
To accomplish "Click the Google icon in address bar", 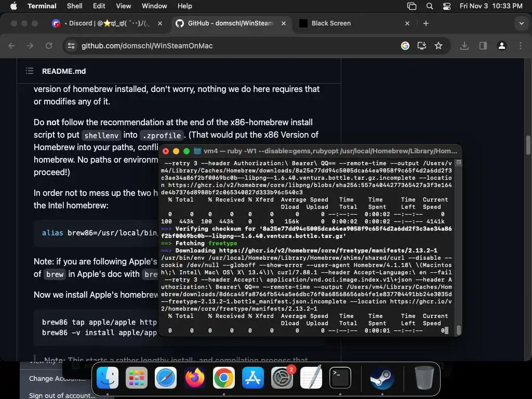I will pyautogui.click(x=405, y=46).
